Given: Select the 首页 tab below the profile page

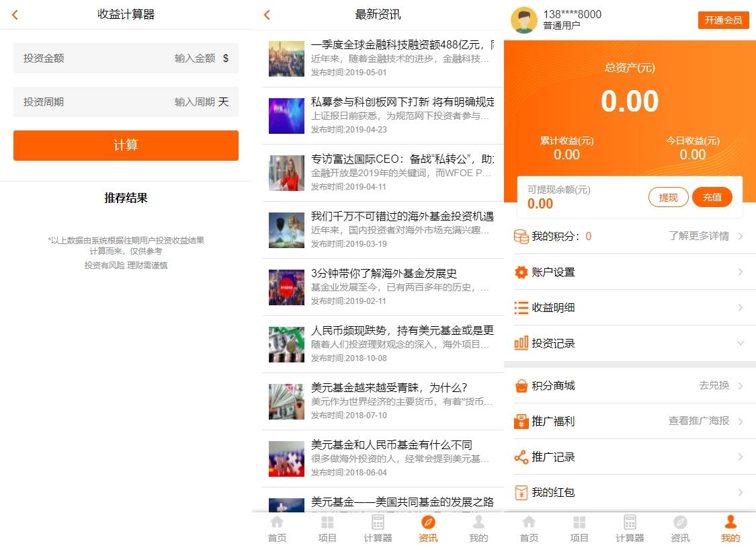Looking at the screenshot, I should [x=529, y=529].
